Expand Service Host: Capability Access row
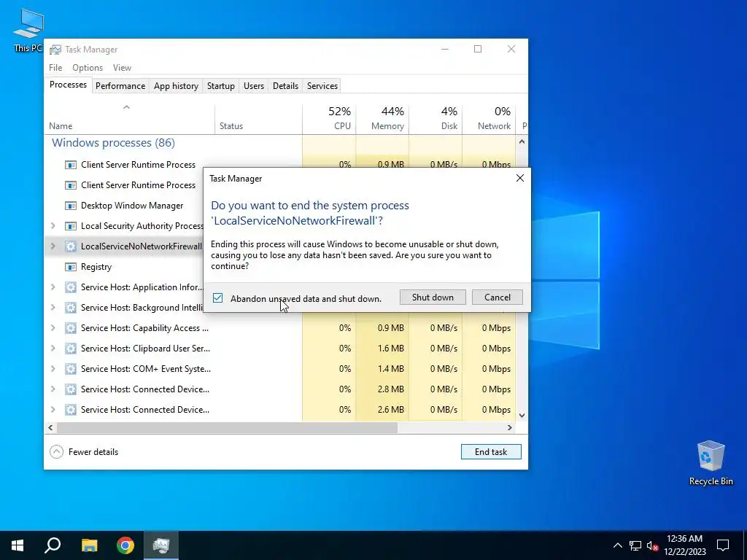Screen dimensions: 747x560 [x=53, y=328]
